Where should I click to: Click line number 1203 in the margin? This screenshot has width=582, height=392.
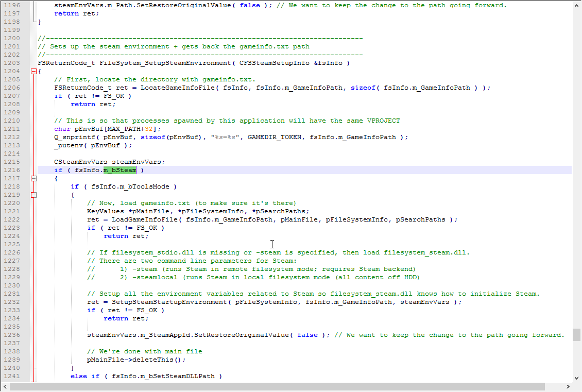point(12,63)
